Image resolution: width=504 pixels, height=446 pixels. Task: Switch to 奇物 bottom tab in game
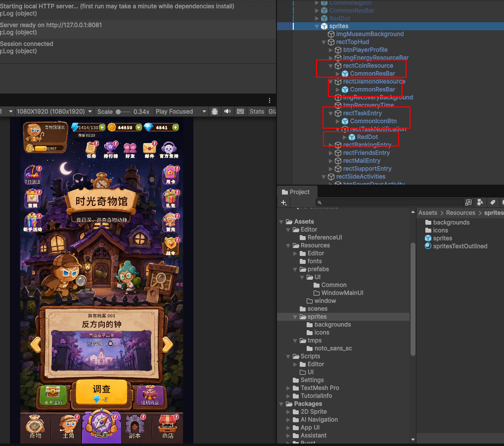(x=36, y=427)
